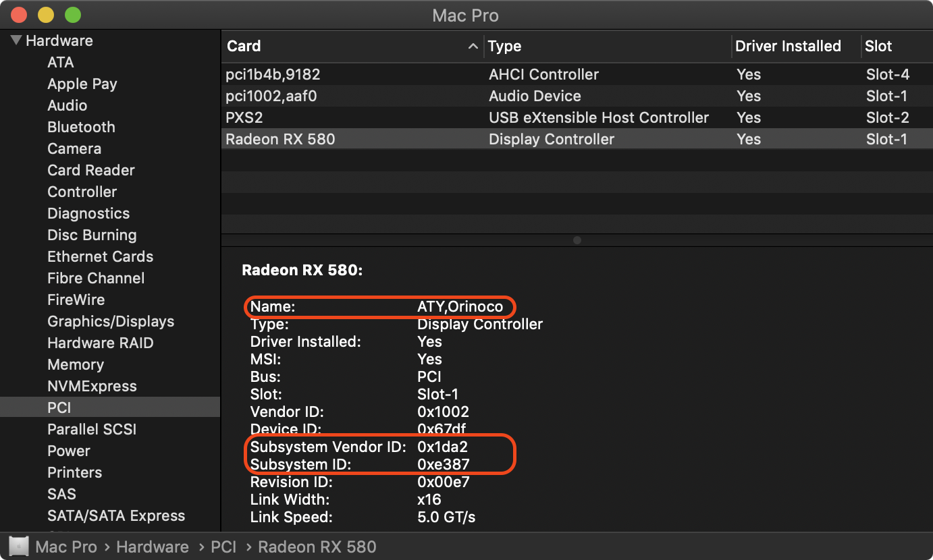
Task: Select FireWire in the sidebar
Action: click(x=76, y=300)
